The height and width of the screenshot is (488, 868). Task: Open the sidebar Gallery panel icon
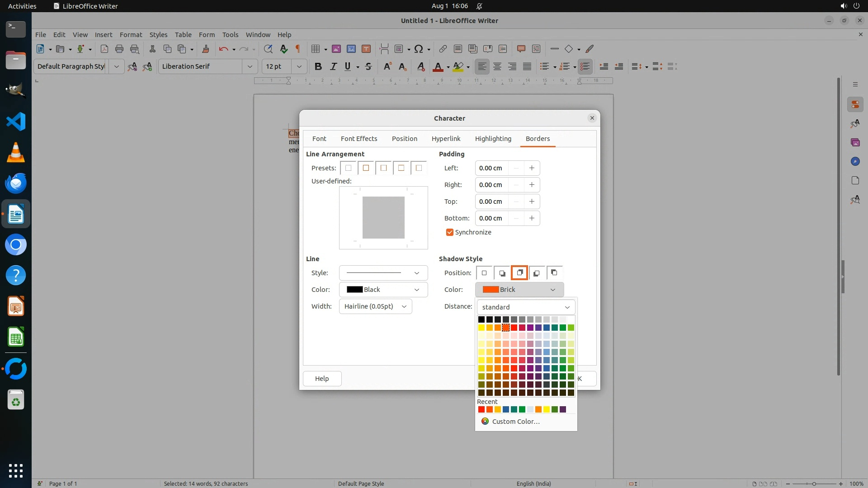[855, 142]
